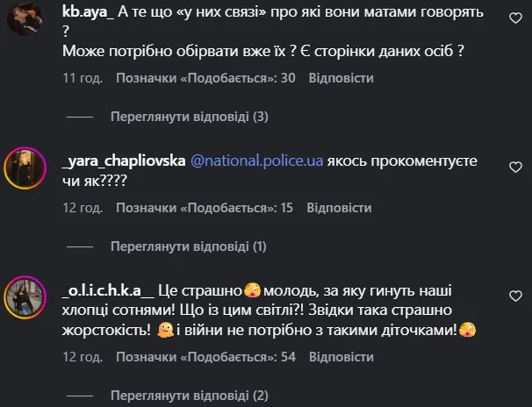Expand the 3 replies under kb.aya_ comment
Screen dimensions: 532x407
click(x=189, y=117)
